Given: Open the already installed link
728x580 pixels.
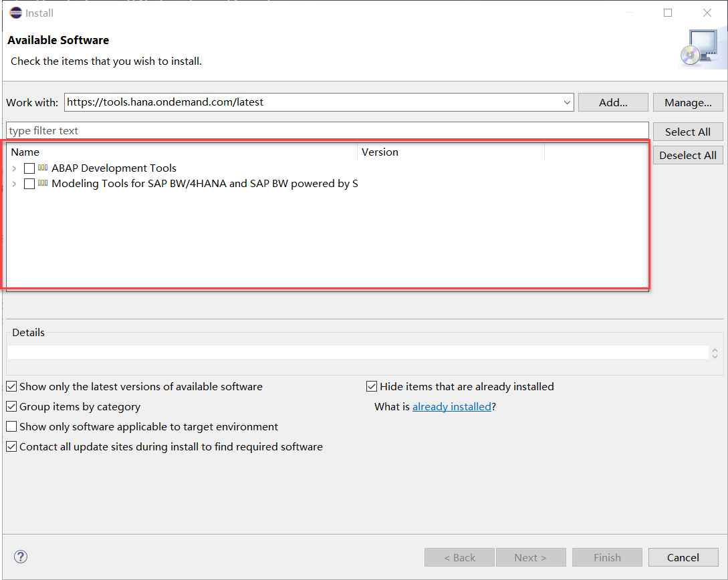Looking at the screenshot, I should click(x=451, y=407).
